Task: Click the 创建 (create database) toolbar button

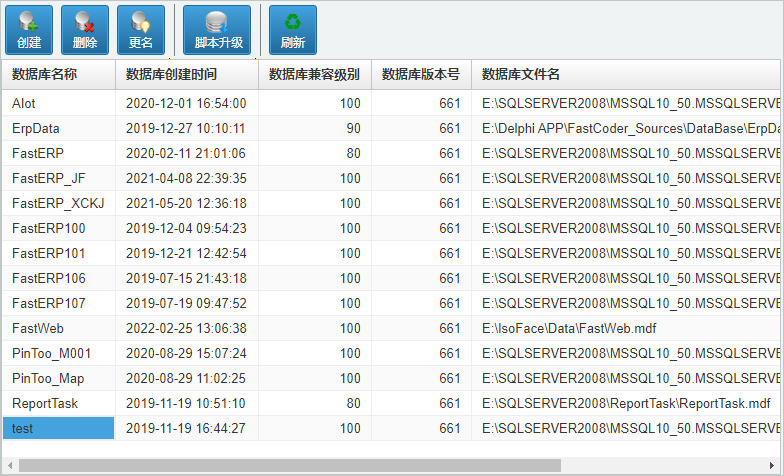Action: (29, 30)
